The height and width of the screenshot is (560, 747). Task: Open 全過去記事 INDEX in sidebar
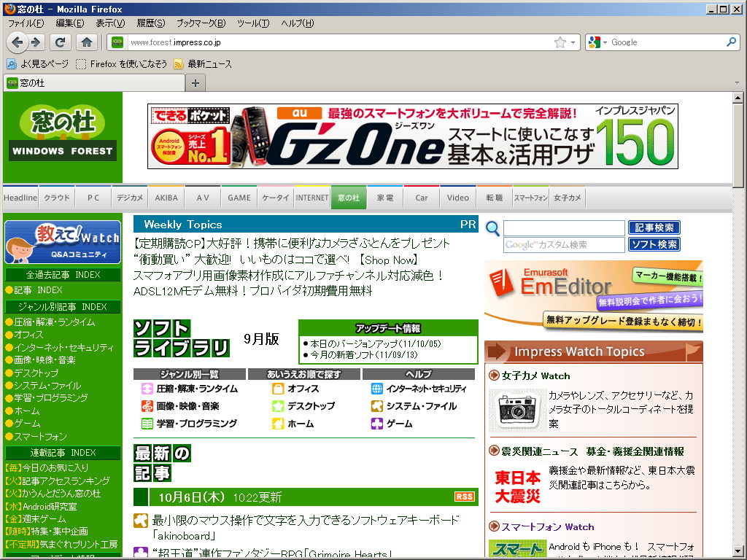(x=63, y=275)
